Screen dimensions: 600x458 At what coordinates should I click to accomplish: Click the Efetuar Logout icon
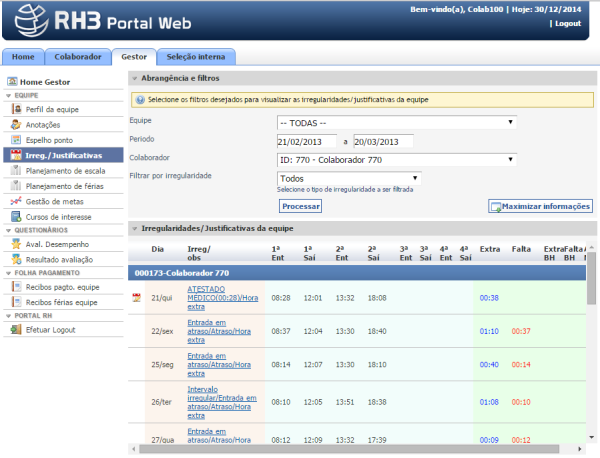[16, 329]
